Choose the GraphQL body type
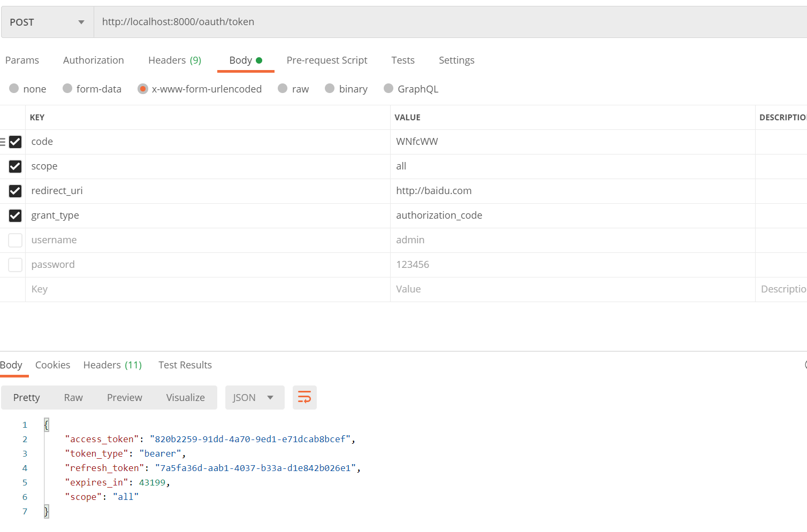This screenshot has height=532, width=807. point(389,89)
